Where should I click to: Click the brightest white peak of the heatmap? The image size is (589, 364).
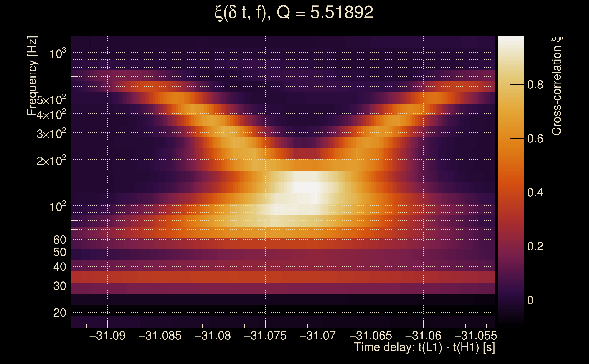coord(306,187)
